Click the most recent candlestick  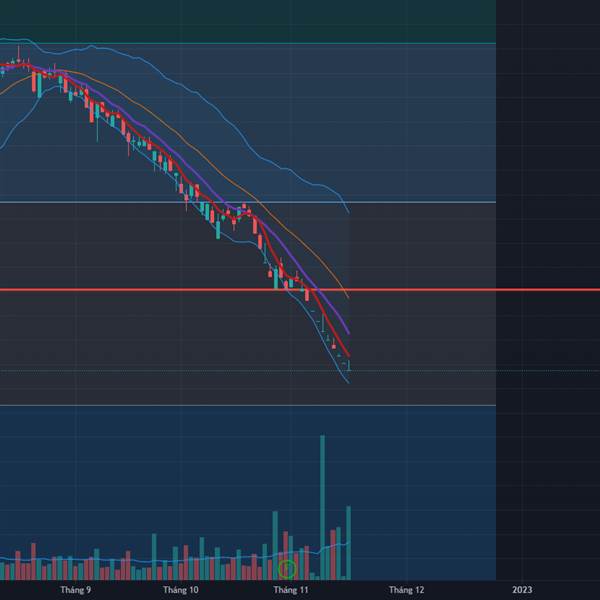coord(349,365)
